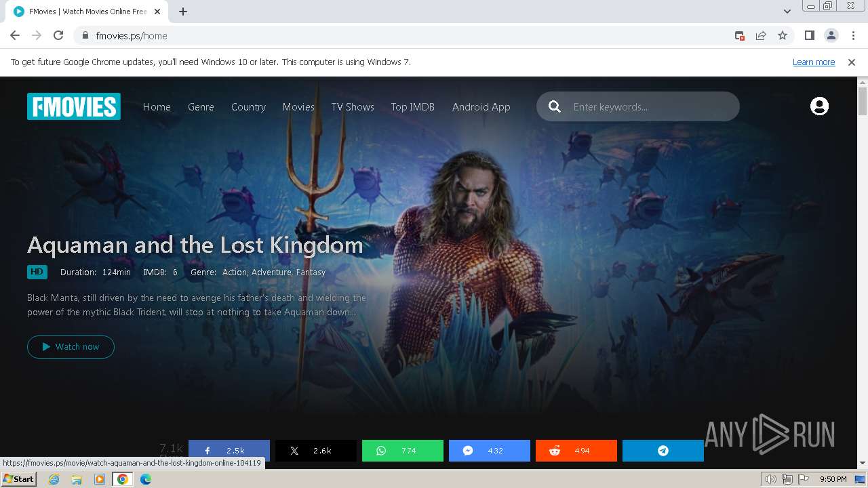Reload the fmovies page
The width and height of the screenshot is (868, 488).
point(58,36)
